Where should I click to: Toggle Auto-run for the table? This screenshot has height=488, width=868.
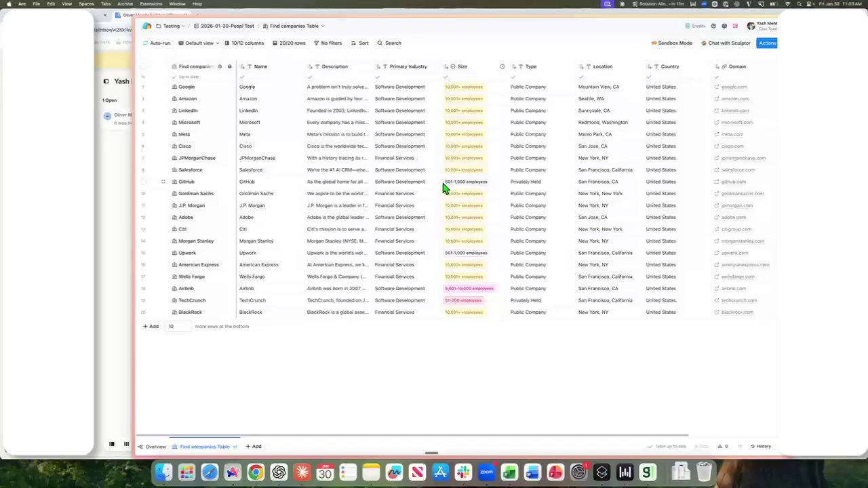point(157,43)
